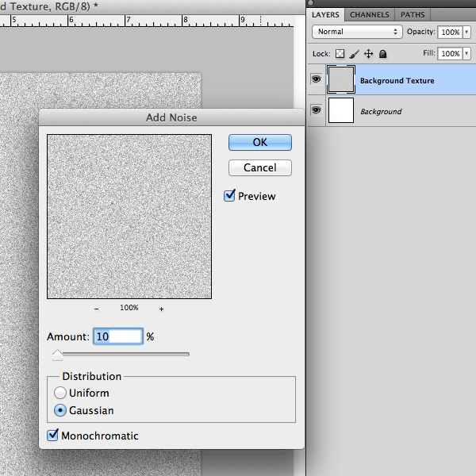Select Gaussian distribution
The height and width of the screenshot is (476, 476).
click(60, 410)
